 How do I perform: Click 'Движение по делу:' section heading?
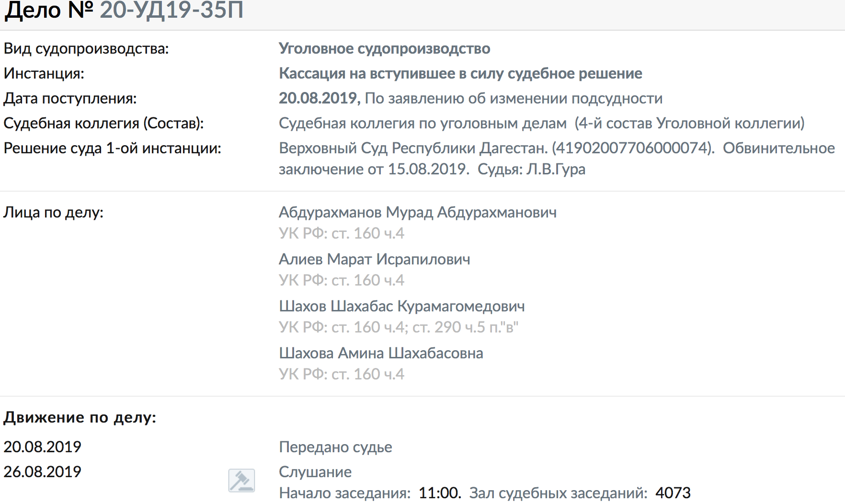pos(80,417)
